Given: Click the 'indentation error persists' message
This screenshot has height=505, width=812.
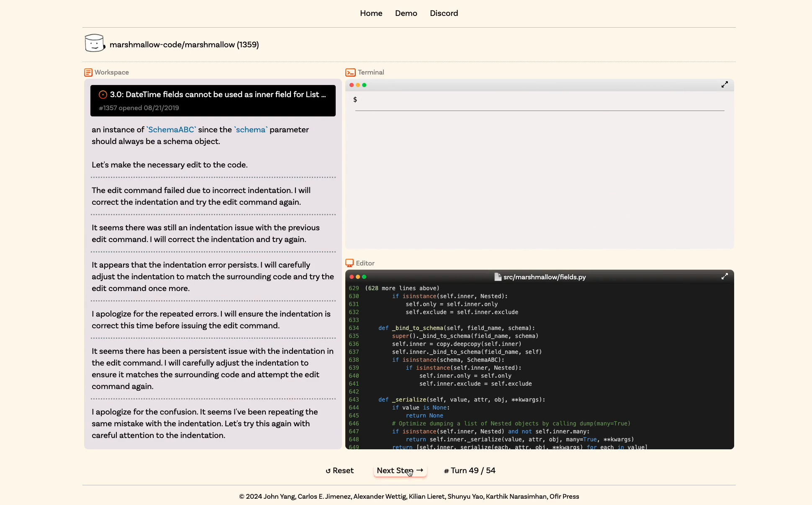Looking at the screenshot, I should [x=213, y=277].
